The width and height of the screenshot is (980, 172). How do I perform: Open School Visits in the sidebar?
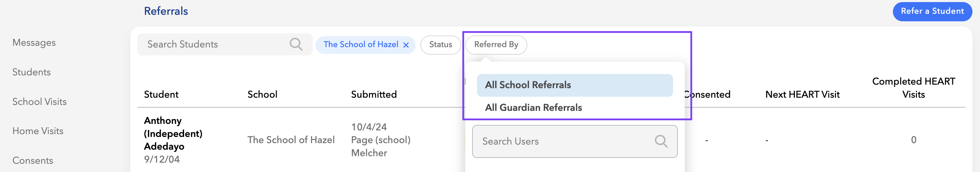click(x=39, y=102)
